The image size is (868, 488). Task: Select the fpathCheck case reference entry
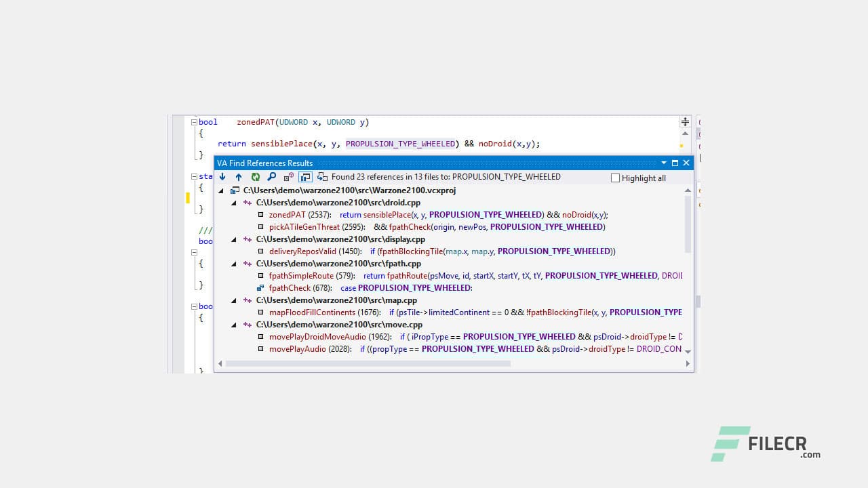(x=290, y=287)
